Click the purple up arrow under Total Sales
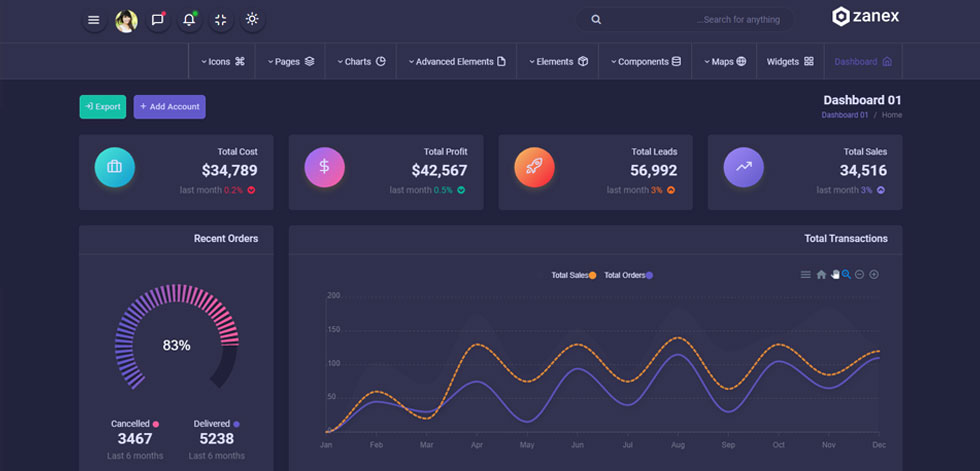Viewport: 980px width, 471px height. 881,190
